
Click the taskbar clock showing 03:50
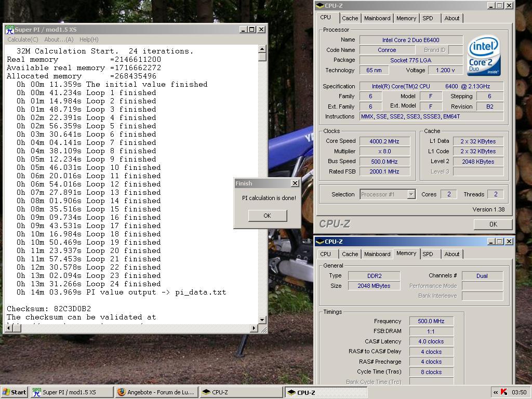519,392
